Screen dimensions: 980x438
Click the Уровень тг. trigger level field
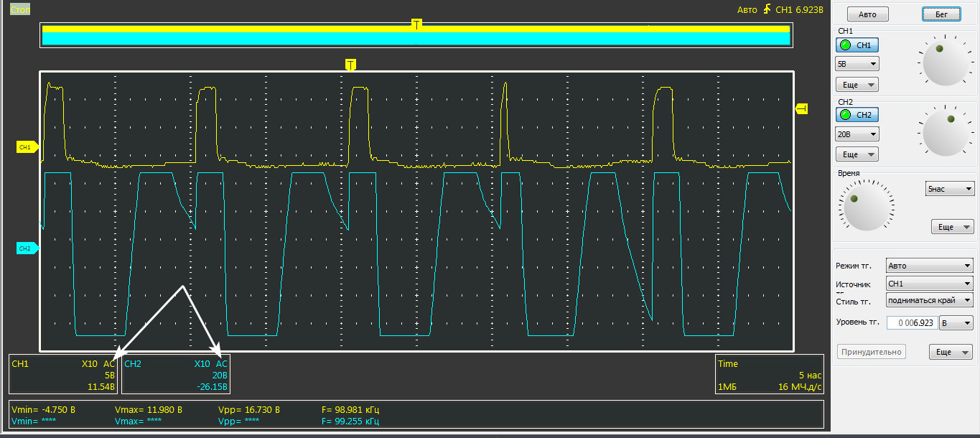pos(912,323)
